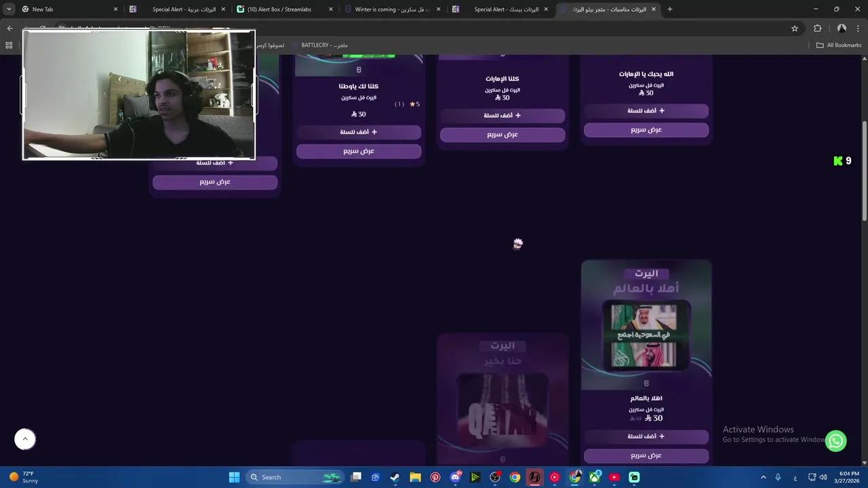Image resolution: width=868 pixels, height=488 pixels.
Task: Add الله يحبك يا الإمارات to cart
Action: coord(646,110)
